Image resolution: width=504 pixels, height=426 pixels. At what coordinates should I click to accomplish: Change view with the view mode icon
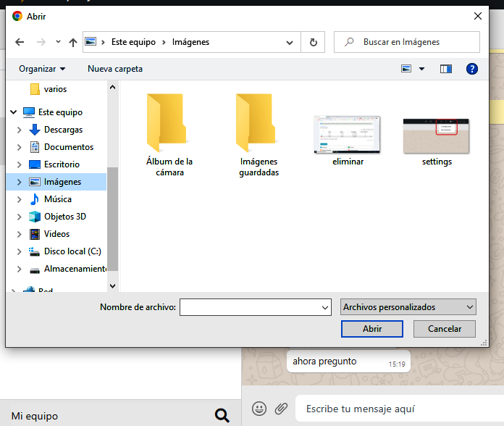(x=406, y=69)
